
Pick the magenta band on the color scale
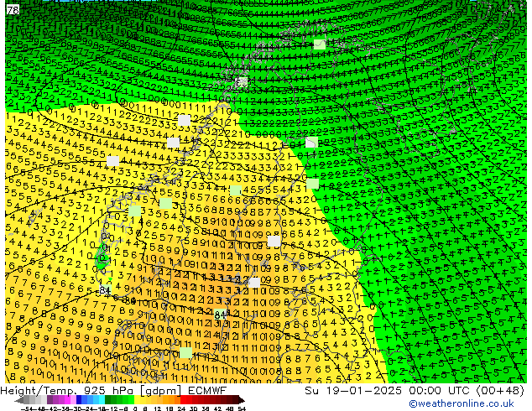(x=67, y=399)
